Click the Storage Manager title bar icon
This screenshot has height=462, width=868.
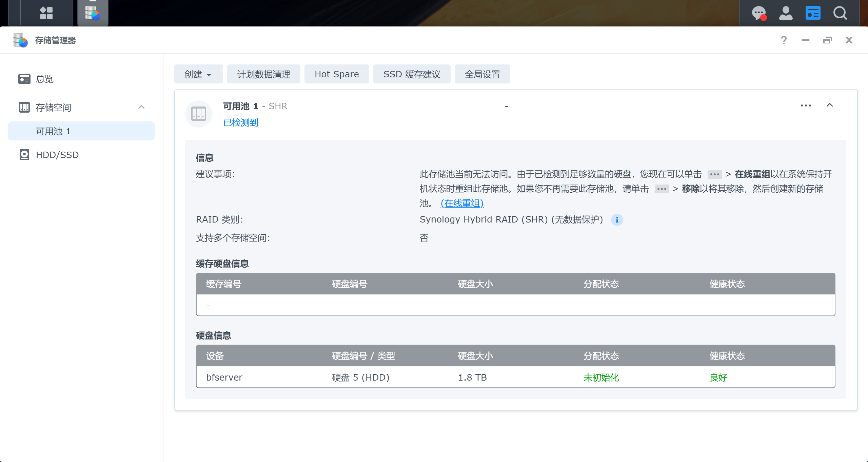20,40
